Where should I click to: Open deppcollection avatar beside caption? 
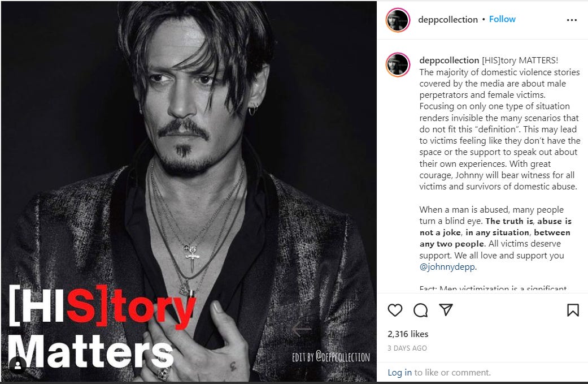tap(398, 64)
